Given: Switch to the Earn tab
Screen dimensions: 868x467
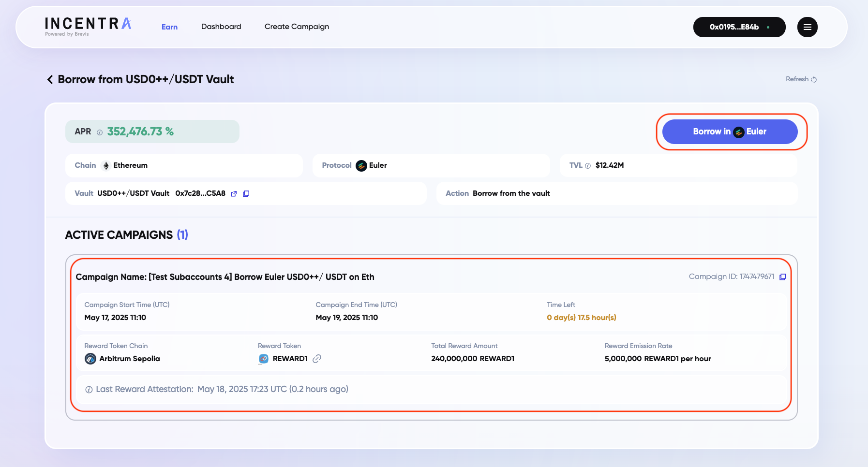Looking at the screenshot, I should coord(169,27).
